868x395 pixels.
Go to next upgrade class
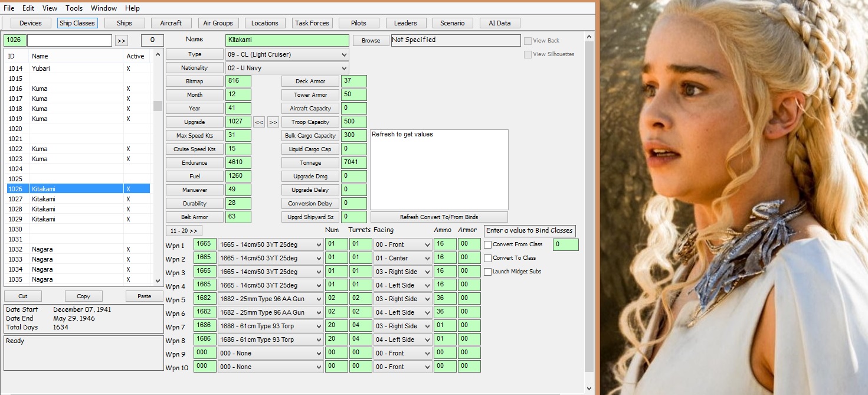click(x=273, y=122)
